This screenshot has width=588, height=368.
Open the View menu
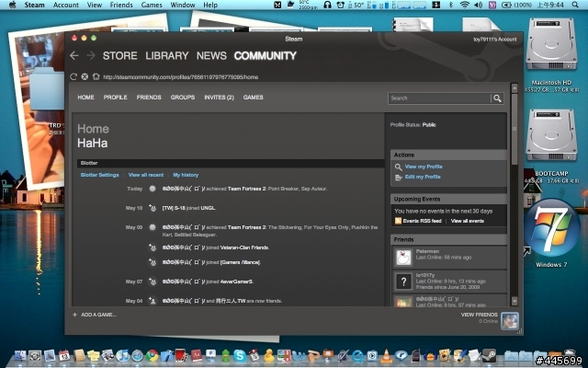point(95,5)
